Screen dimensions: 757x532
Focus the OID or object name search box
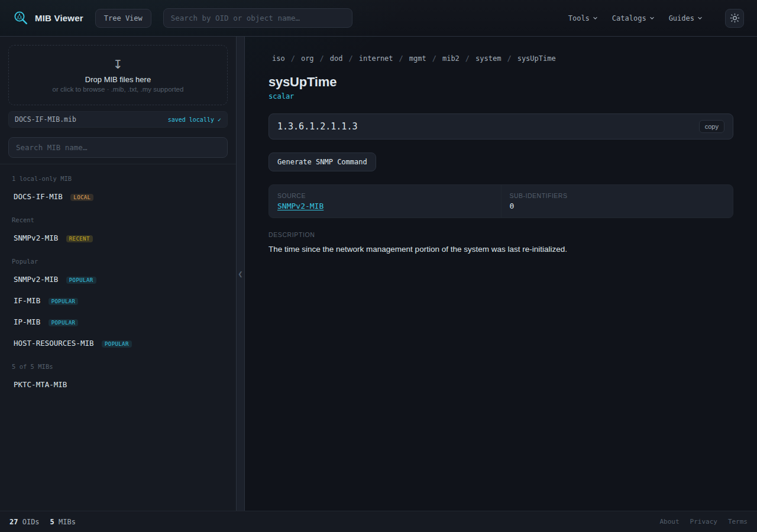(x=258, y=18)
